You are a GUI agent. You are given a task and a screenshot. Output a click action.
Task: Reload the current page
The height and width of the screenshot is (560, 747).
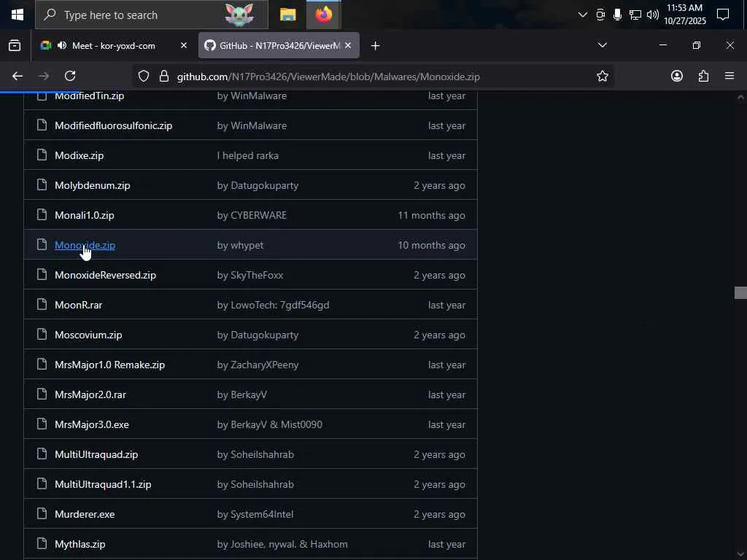click(x=70, y=76)
